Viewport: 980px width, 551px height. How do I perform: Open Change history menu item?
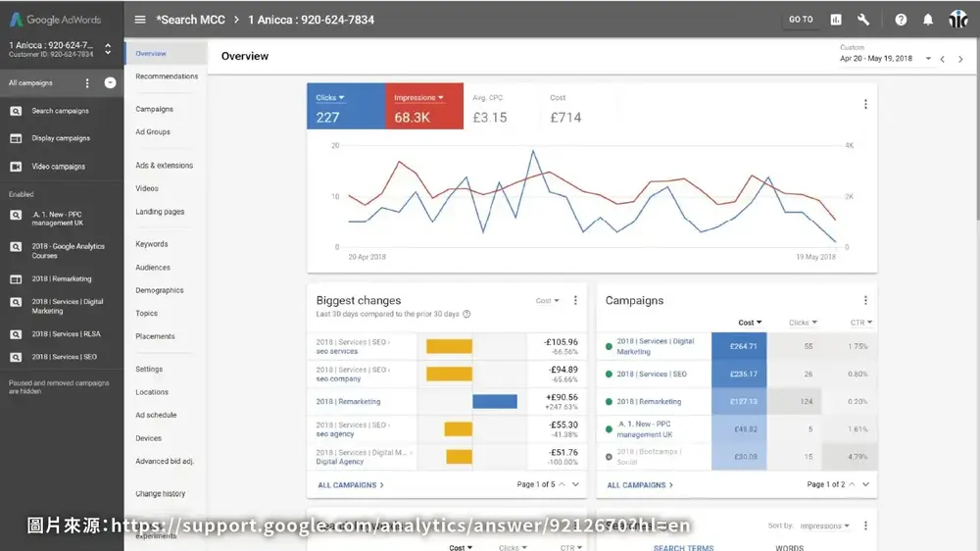pos(160,493)
